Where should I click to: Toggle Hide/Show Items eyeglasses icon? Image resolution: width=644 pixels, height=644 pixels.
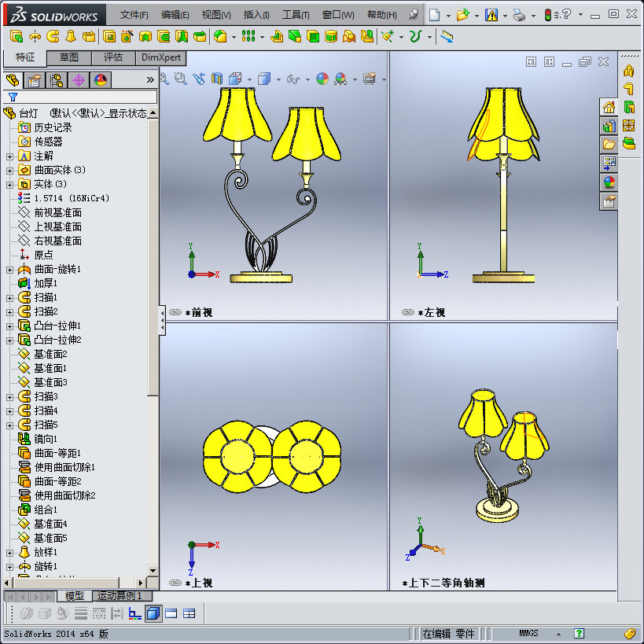(293, 79)
